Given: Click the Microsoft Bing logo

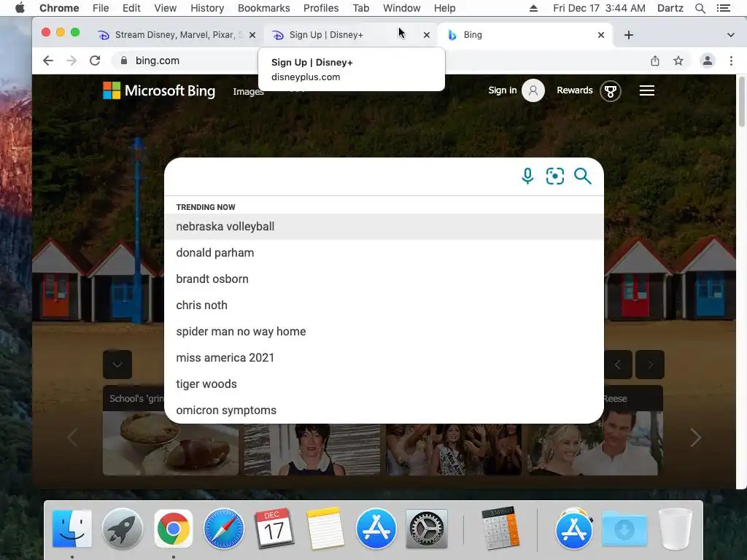Looking at the screenshot, I should (159, 90).
